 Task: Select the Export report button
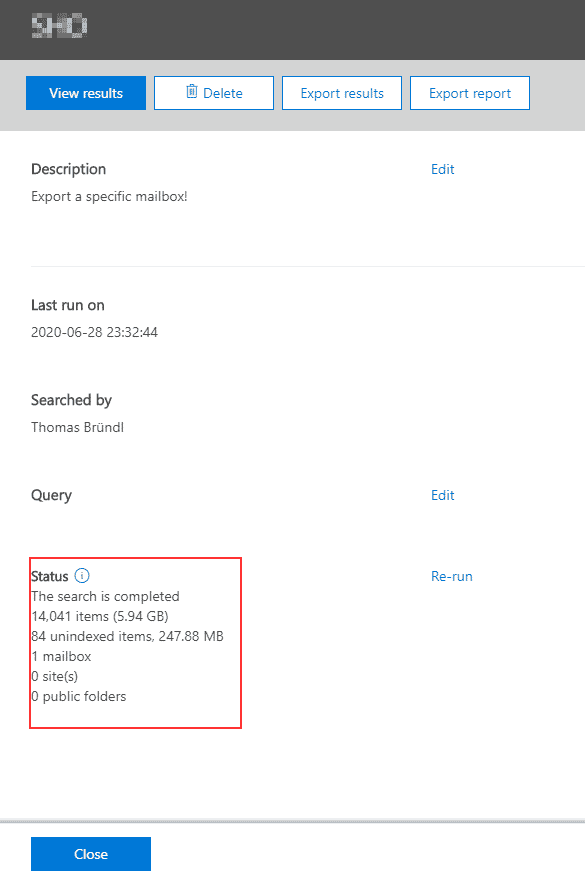(x=470, y=93)
